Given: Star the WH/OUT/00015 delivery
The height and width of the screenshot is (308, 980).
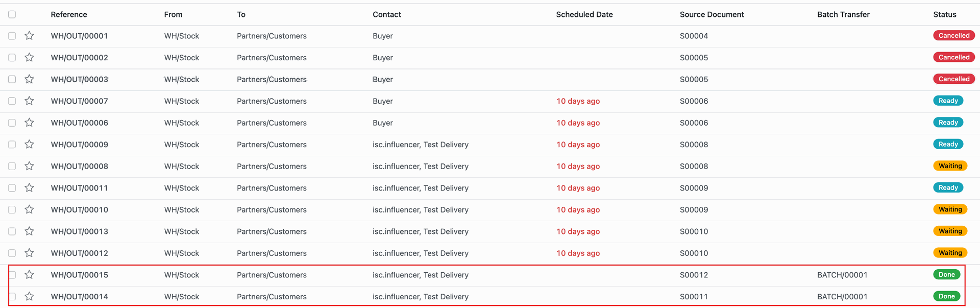Looking at the screenshot, I should pyautogui.click(x=30, y=275).
